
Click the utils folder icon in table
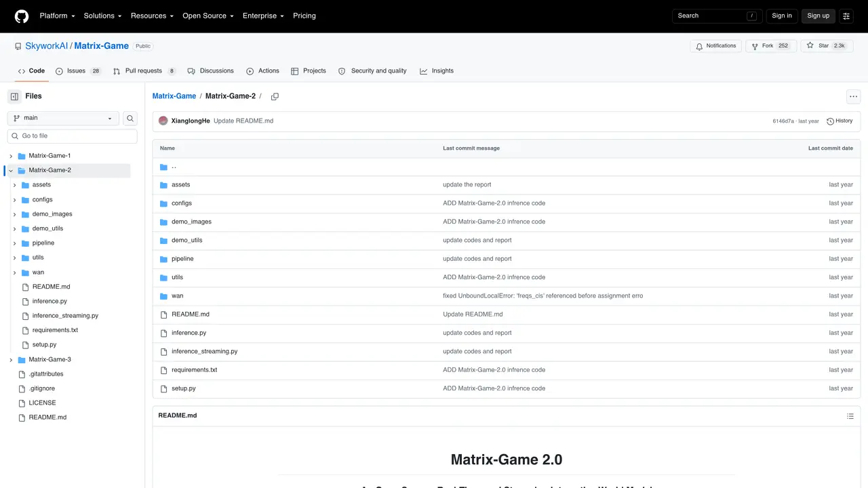tap(163, 277)
